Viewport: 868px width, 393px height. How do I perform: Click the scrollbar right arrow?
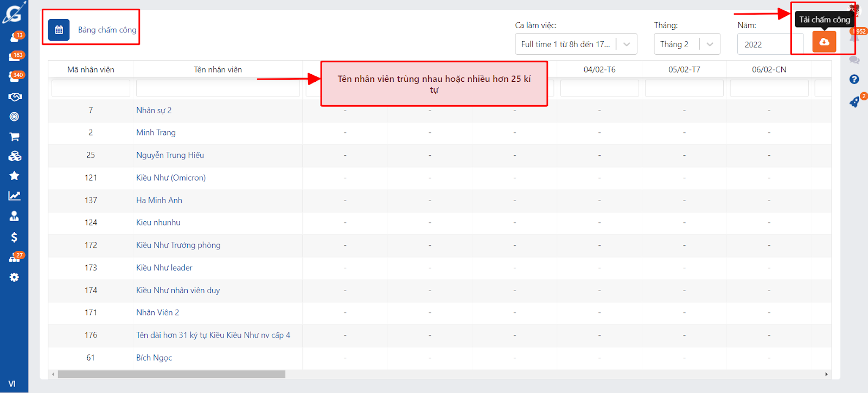pyautogui.click(x=826, y=374)
